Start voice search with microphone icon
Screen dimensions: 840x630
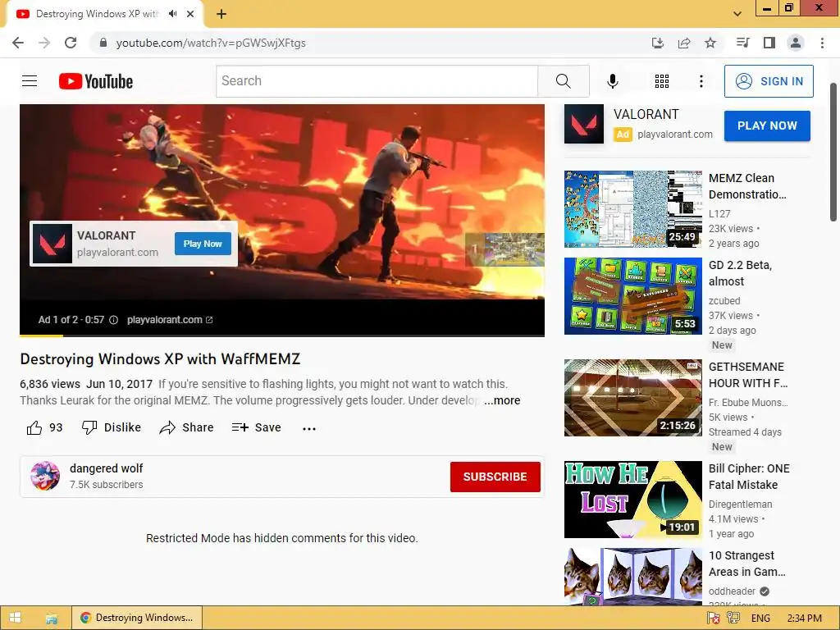coord(612,81)
